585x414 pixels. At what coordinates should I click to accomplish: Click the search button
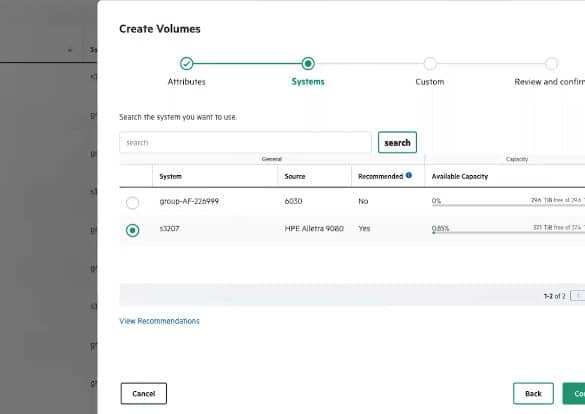click(397, 142)
